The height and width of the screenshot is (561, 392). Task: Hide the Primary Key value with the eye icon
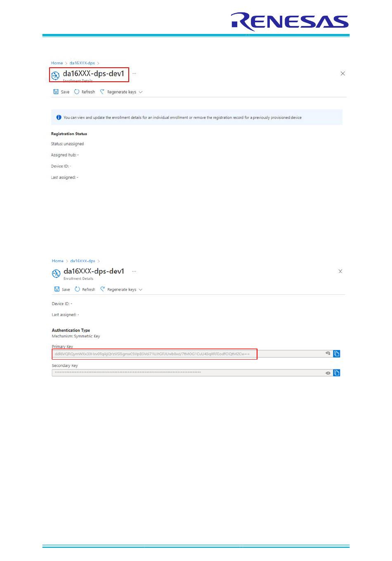click(328, 354)
